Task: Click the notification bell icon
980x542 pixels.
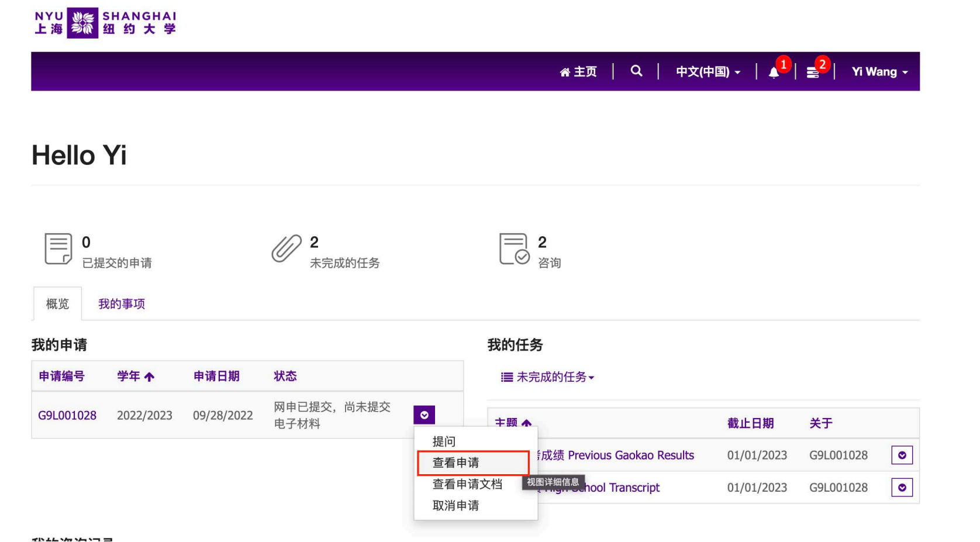Action: (773, 71)
